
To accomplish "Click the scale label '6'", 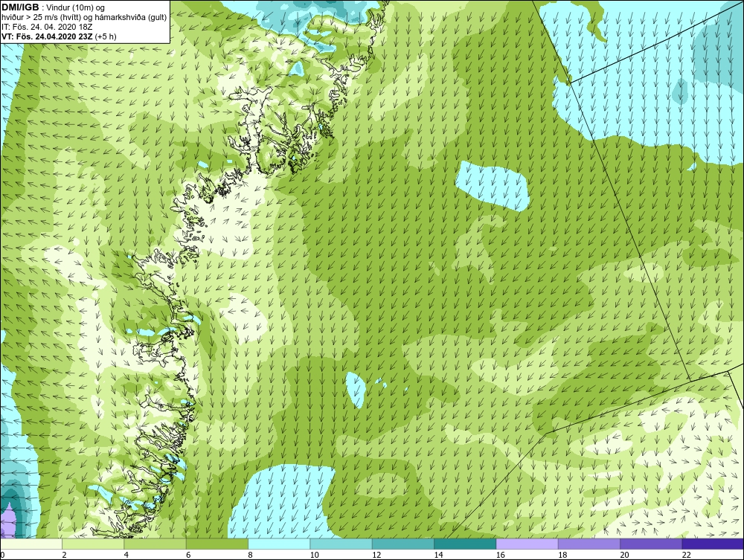I will tap(188, 556).
